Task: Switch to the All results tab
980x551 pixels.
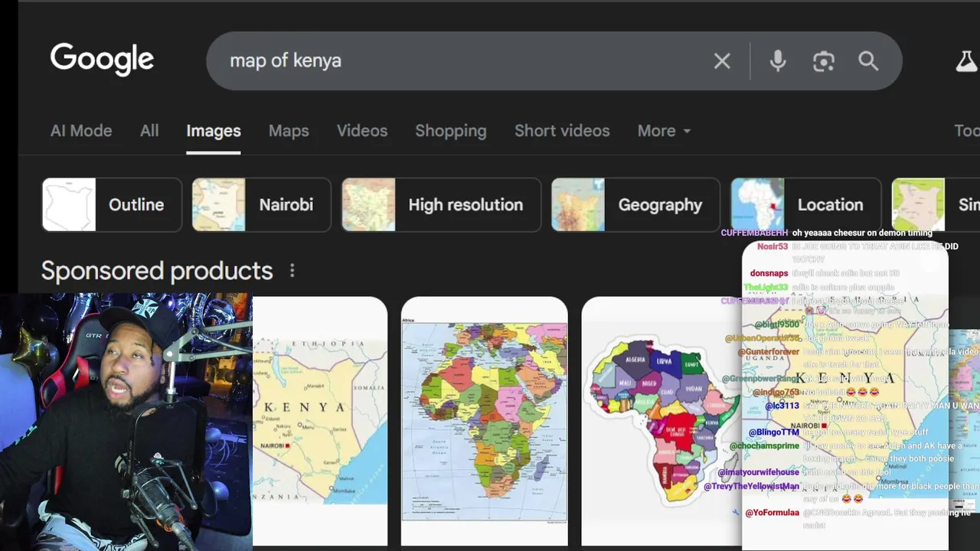Action: coord(149,131)
